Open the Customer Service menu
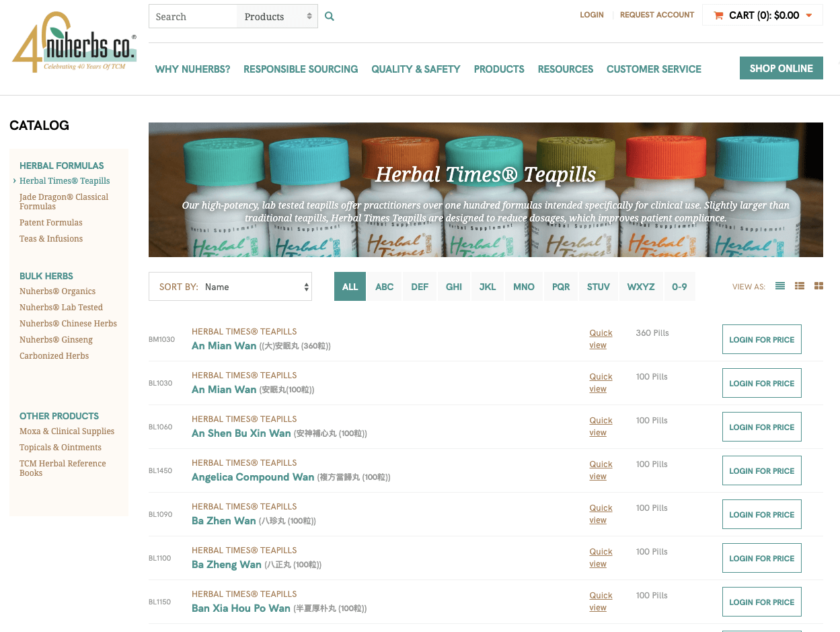840x632 pixels. pyautogui.click(x=654, y=69)
